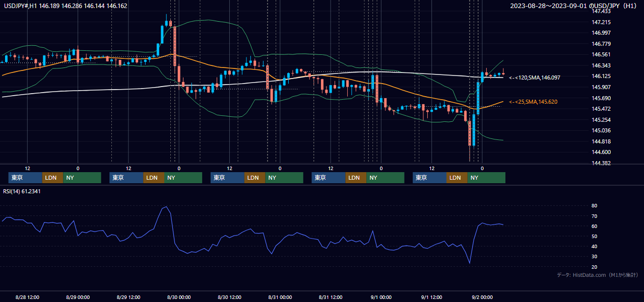Click the RSI(14) 61.2341 indicator label

point(22,191)
